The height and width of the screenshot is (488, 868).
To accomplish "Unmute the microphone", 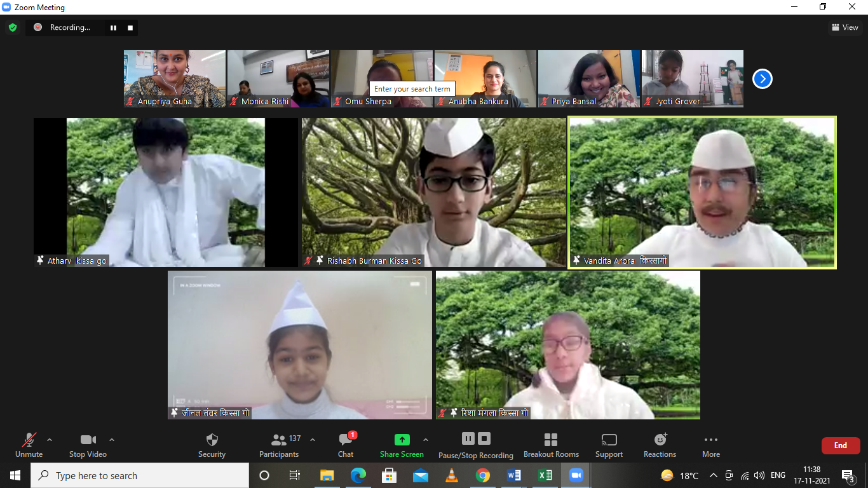I will coord(29,440).
